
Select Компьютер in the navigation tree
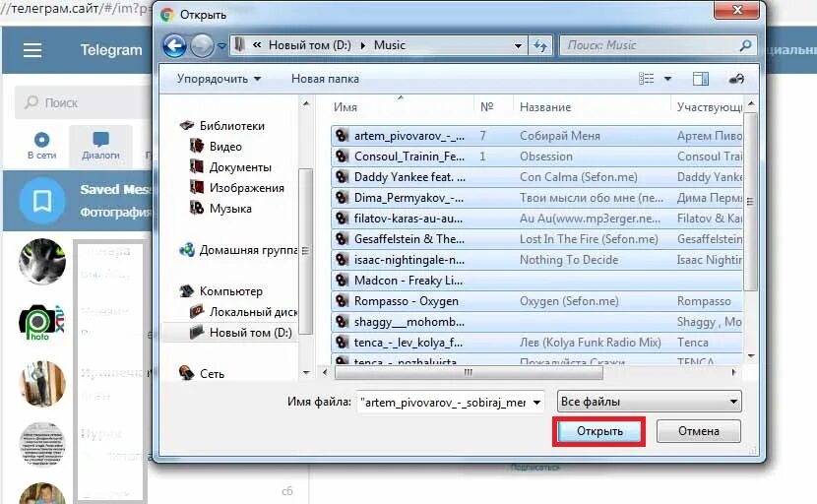[220, 291]
